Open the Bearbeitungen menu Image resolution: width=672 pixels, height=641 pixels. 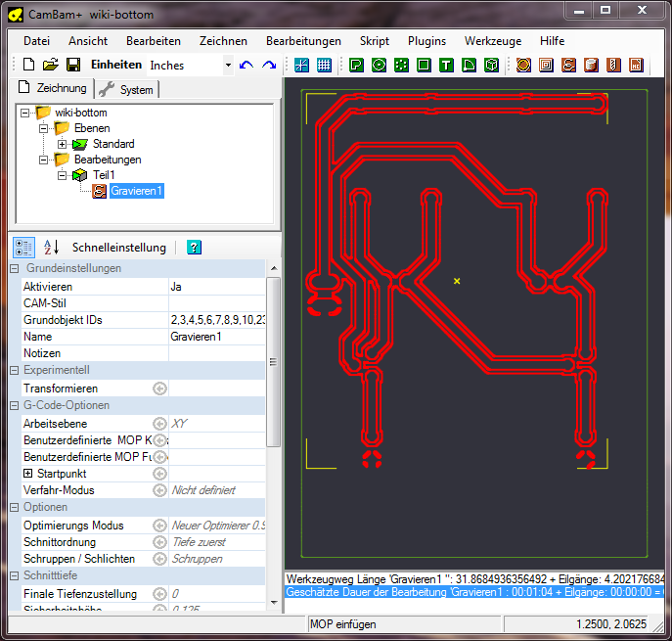pyautogui.click(x=303, y=41)
